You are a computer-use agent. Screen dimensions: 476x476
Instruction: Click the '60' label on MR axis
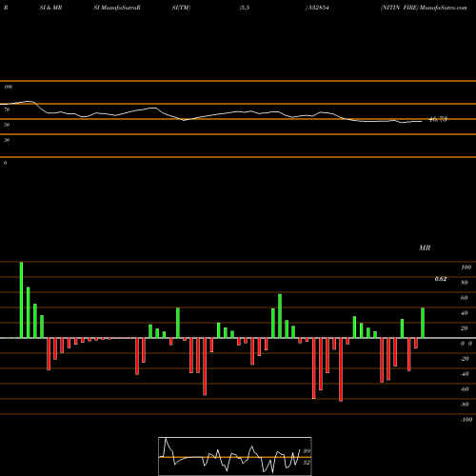[465, 298]
